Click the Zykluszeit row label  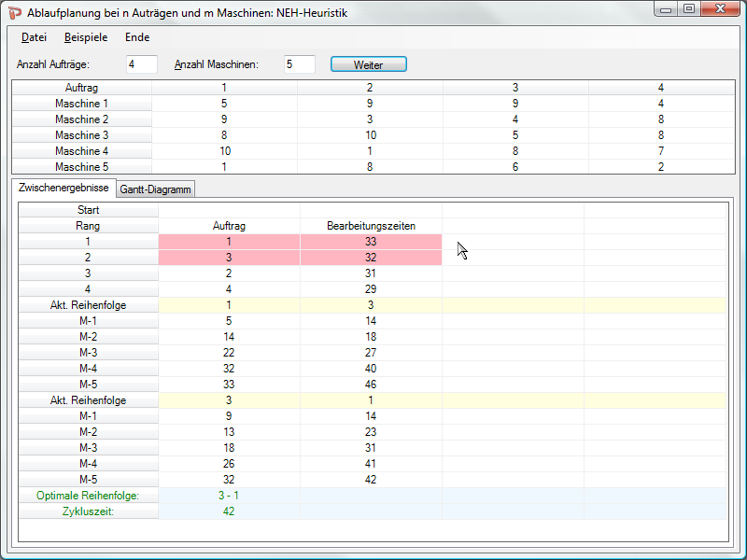(x=89, y=511)
